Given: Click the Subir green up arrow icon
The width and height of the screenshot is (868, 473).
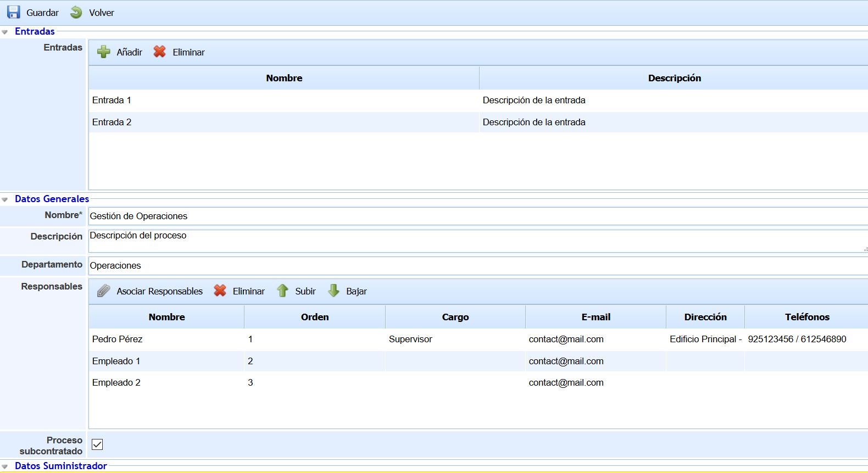Looking at the screenshot, I should point(282,291).
